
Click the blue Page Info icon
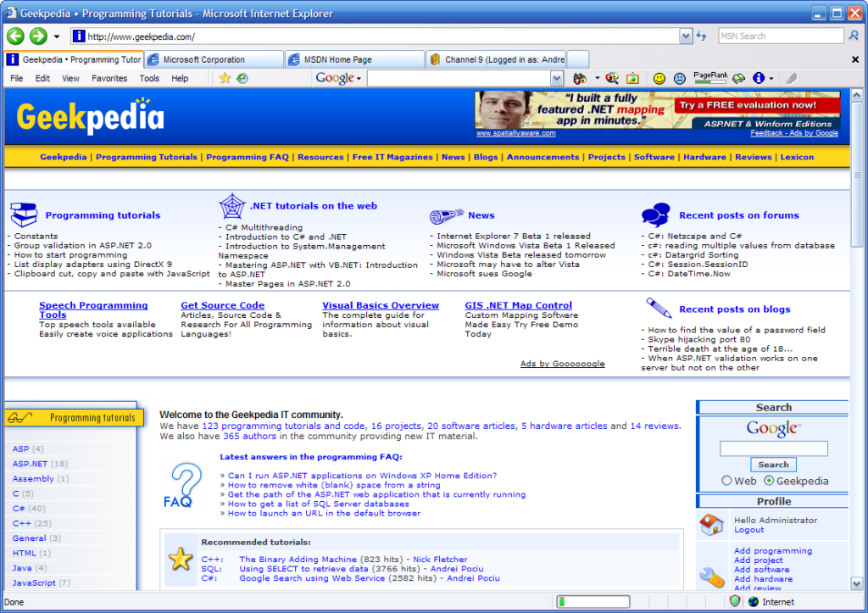click(759, 79)
